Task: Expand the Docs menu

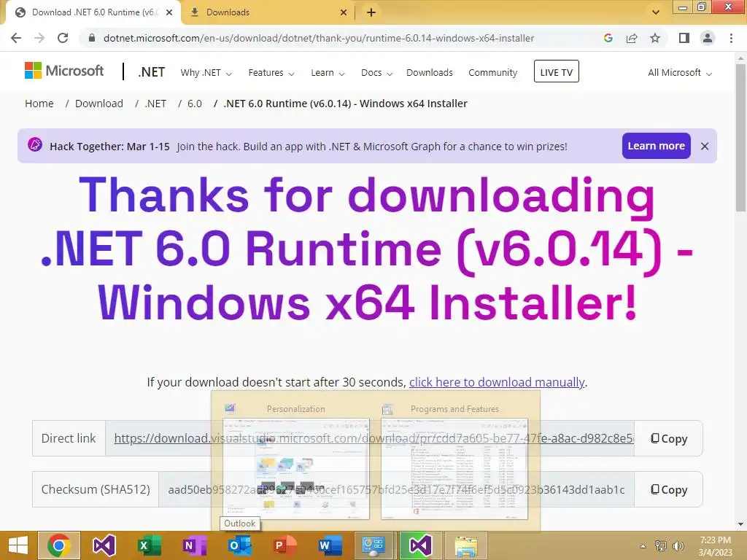Action: click(x=377, y=73)
